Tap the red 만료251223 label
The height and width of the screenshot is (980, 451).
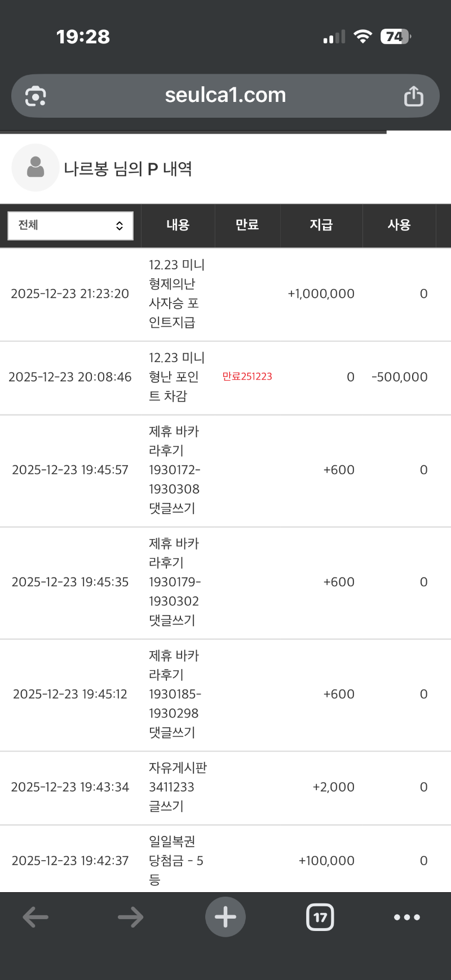point(247,377)
